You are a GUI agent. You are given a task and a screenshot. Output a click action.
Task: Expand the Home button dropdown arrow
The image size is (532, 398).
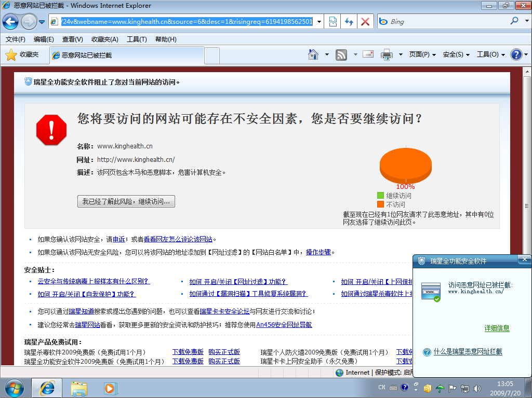coord(327,54)
